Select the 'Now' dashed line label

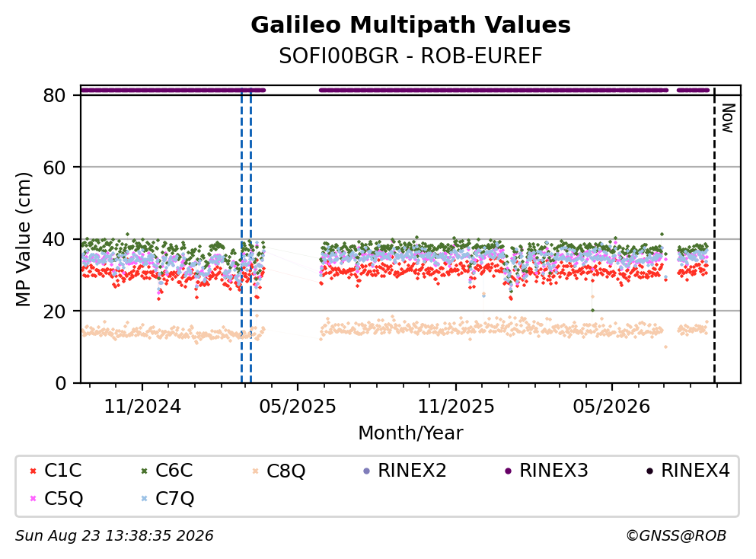coord(728,118)
